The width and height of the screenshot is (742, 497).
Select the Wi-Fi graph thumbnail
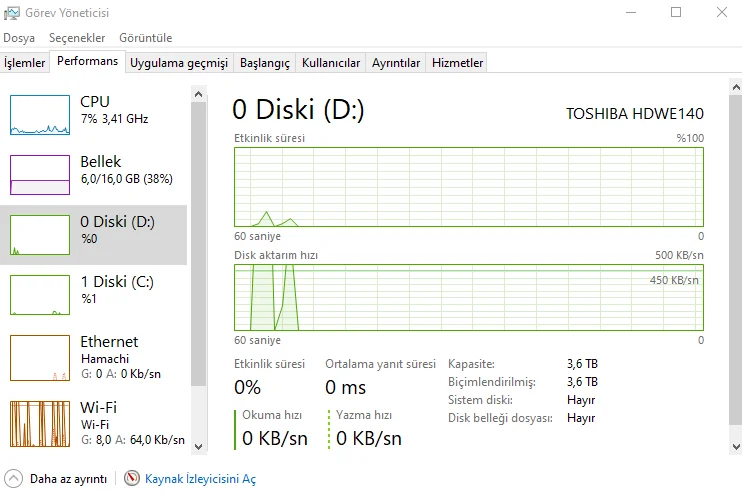tap(40, 423)
